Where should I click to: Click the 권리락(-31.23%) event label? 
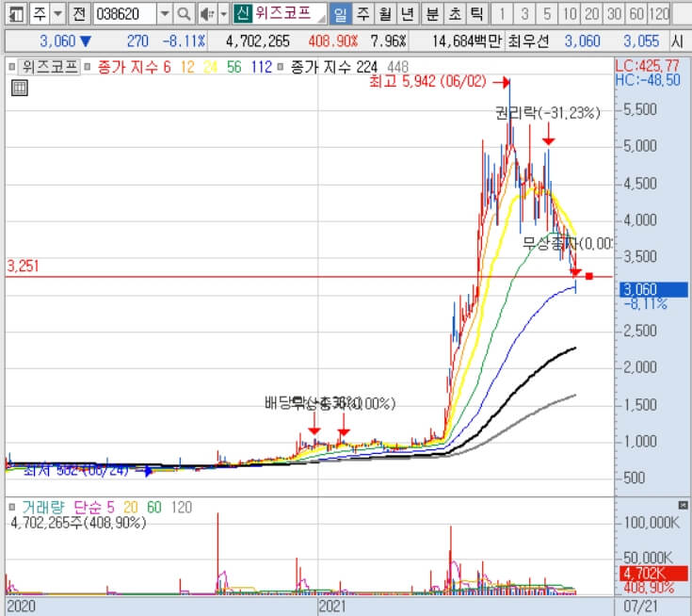[x=548, y=113]
